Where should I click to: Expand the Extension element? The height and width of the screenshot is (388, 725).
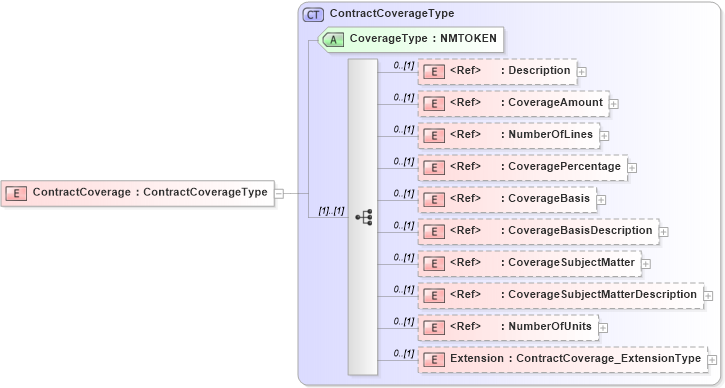coord(712,360)
